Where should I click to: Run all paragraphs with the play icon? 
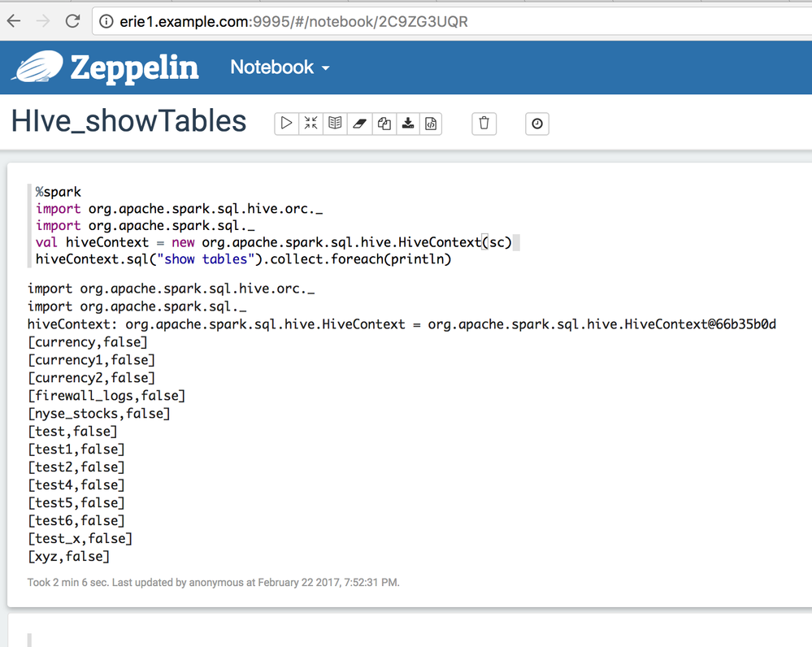pos(286,123)
